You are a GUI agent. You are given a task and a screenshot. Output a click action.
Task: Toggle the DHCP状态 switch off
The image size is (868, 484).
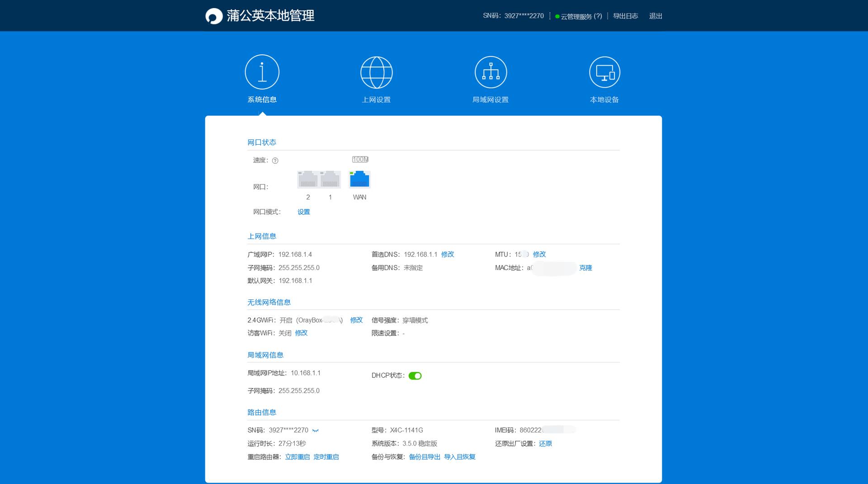[416, 375]
